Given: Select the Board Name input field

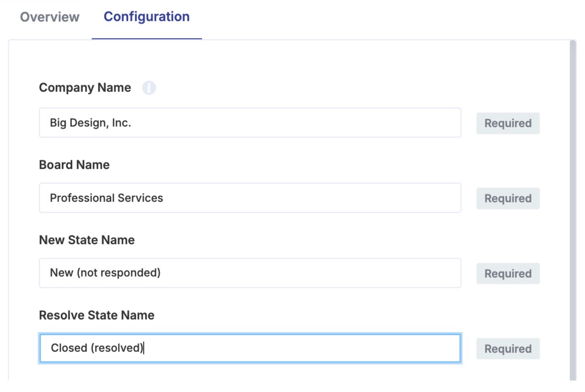Looking at the screenshot, I should (x=249, y=198).
